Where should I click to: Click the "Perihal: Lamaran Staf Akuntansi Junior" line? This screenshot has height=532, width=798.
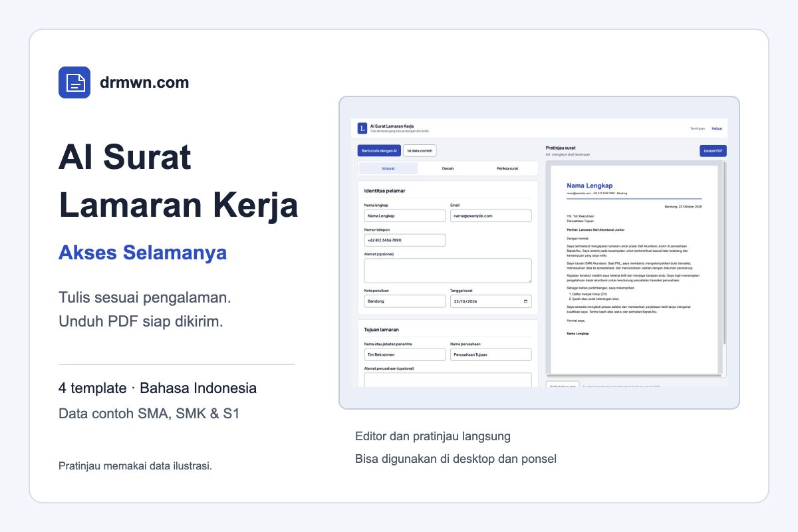(596, 229)
